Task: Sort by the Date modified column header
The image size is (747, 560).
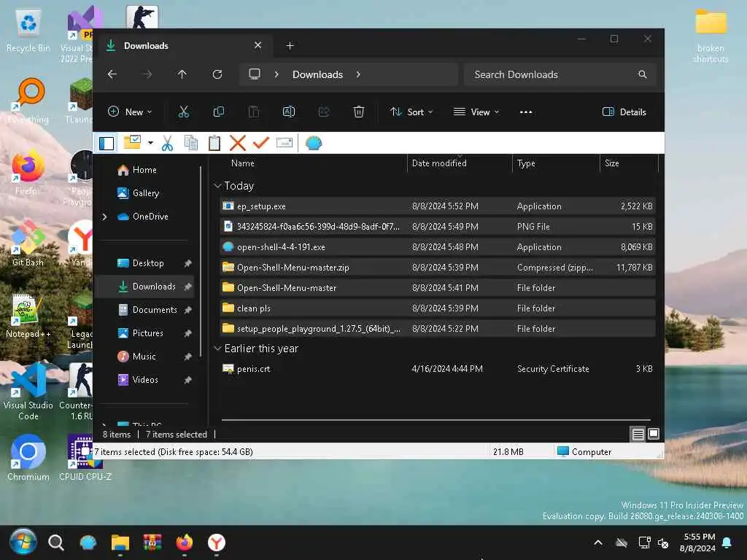Action: pos(439,163)
